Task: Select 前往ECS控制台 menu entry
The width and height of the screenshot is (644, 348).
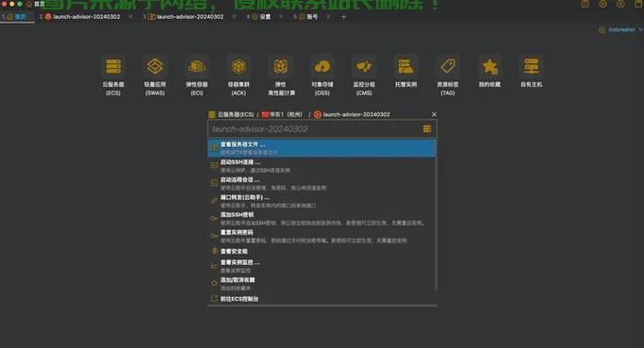Action: [322, 299]
